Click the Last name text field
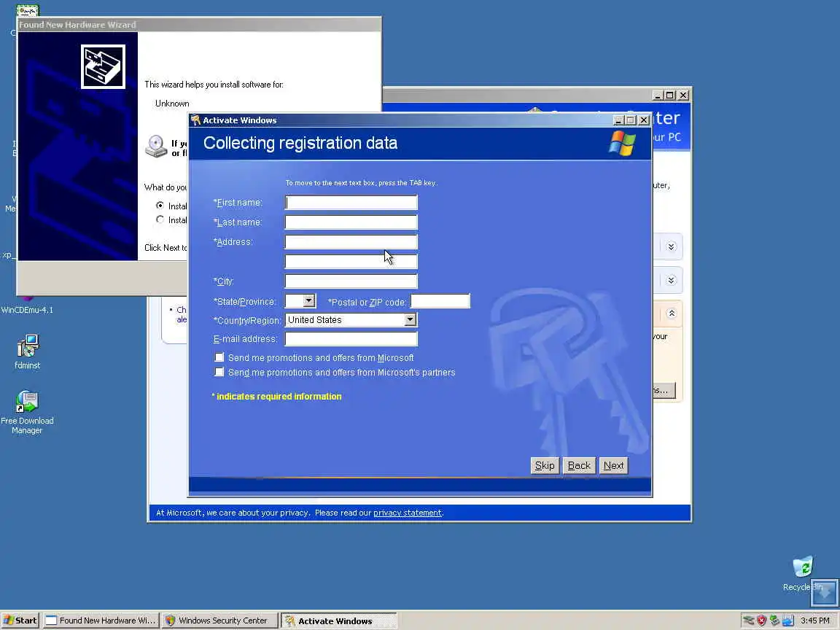840x630 pixels. [351, 222]
